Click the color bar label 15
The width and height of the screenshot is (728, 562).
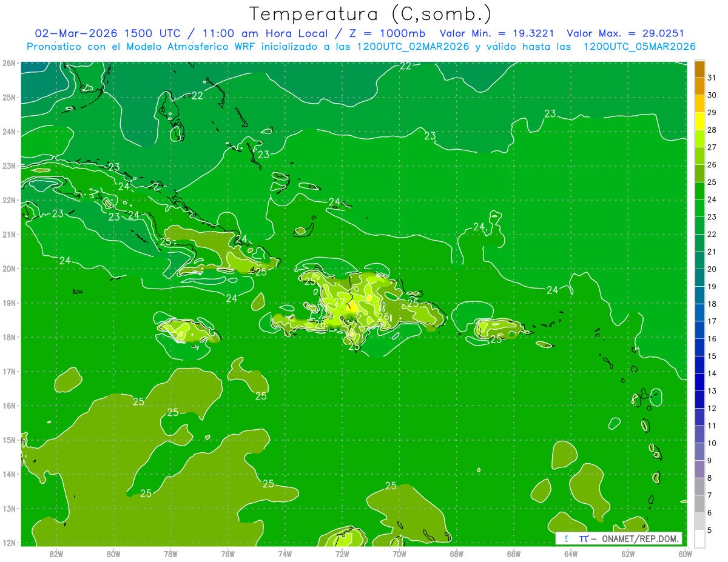[x=712, y=356]
